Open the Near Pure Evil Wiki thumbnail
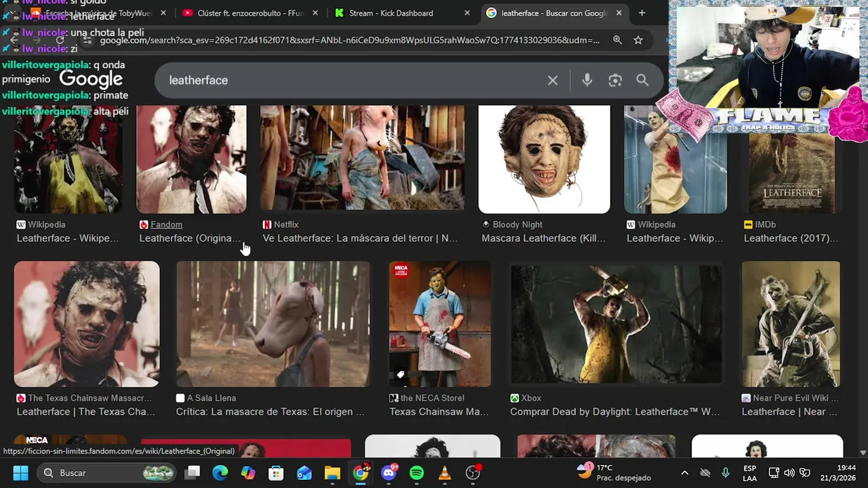 tap(791, 324)
